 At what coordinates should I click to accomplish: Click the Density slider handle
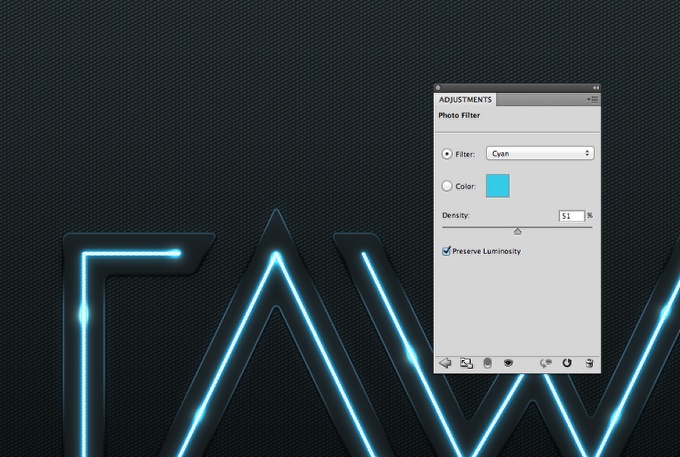tap(517, 232)
